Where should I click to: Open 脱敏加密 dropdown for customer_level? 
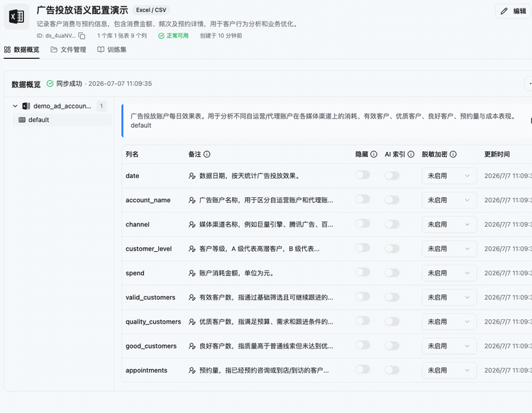point(449,249)
